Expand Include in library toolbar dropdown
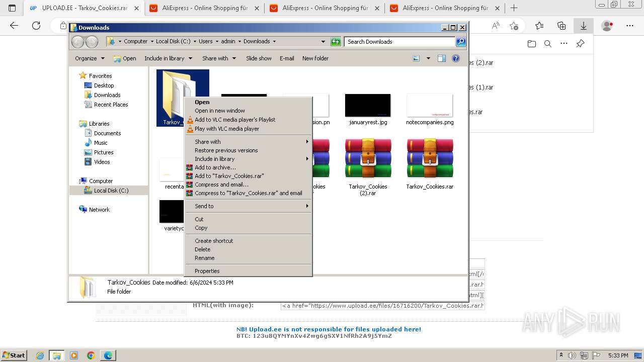644x362 pixels. pyautogui.click(x=168, y=58)
